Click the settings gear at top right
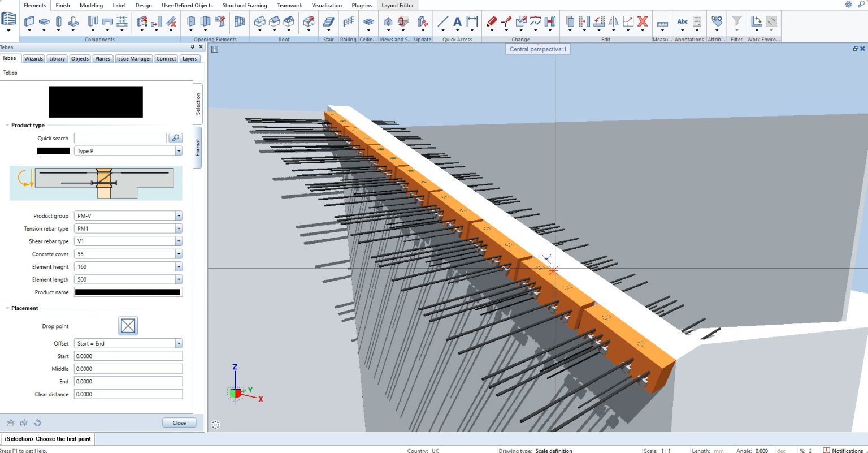 pyautogui.click(x=848, y=5)
